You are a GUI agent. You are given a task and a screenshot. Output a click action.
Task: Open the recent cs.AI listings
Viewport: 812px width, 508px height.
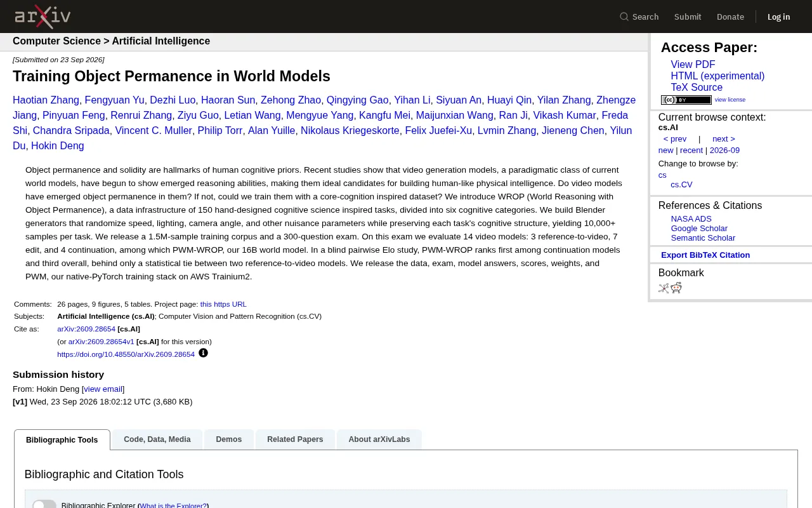coord(691,150)
